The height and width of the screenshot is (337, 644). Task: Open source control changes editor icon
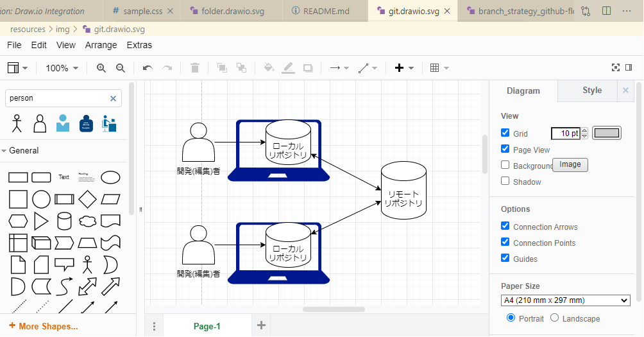pyautogui.click(x=586, y=11)
